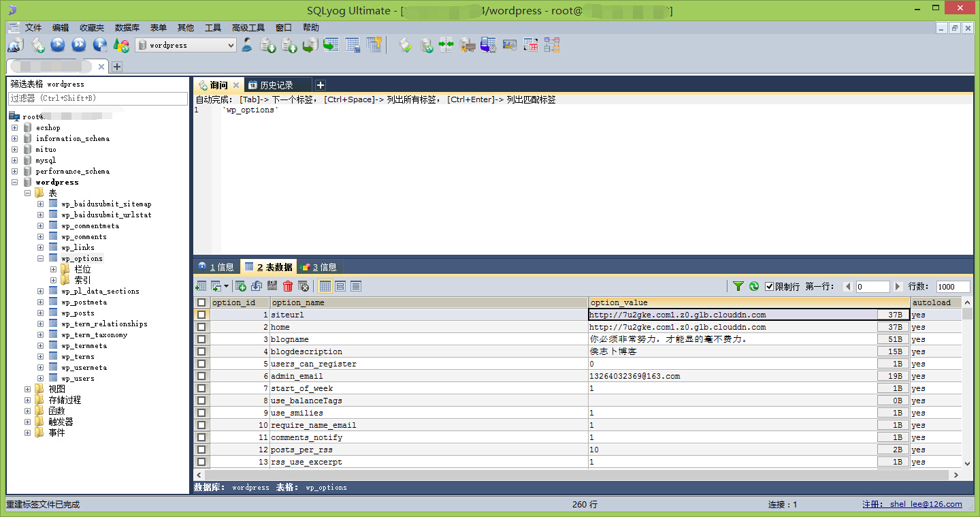Collapse the wp_options table node
Image resolution: width=980 pixels, height=517 pixels.
(40, 258)
